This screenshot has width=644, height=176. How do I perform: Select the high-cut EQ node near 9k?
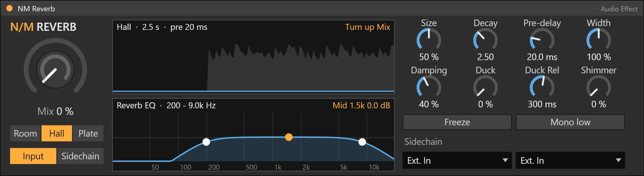pos(362,142)
